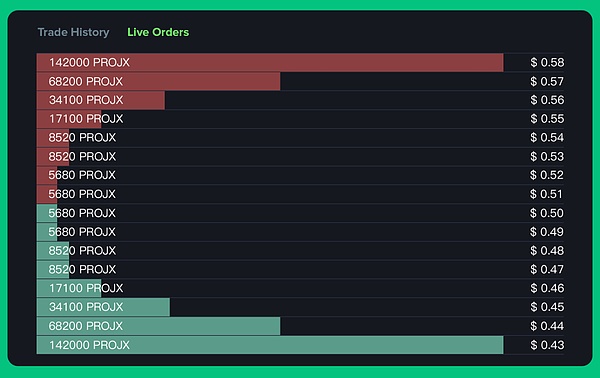Screen dimensions: 600x378
Task: Select the 5680 PROJX order at $0.51
Action: [x=300, y=194]
